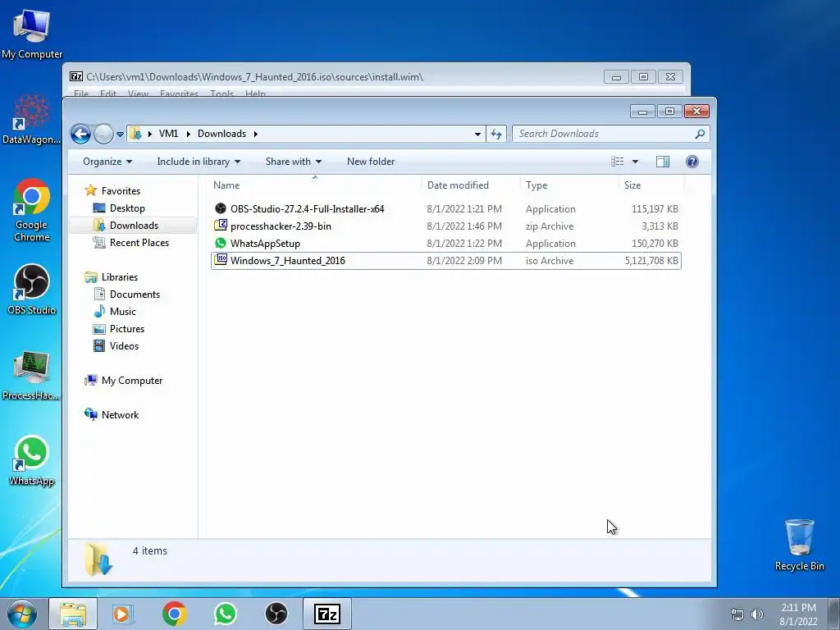The width and height of the screenshot is (840, 630).
Task: Sort files by Type column
Action: (x=569, y=185)
